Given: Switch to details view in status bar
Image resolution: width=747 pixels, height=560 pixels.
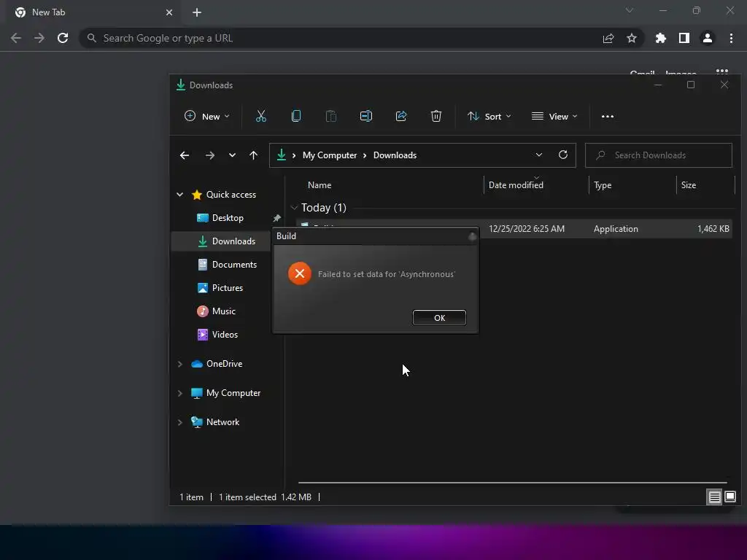Looking at the screenshot, I should pyautogui.click(x=714, y=497).
